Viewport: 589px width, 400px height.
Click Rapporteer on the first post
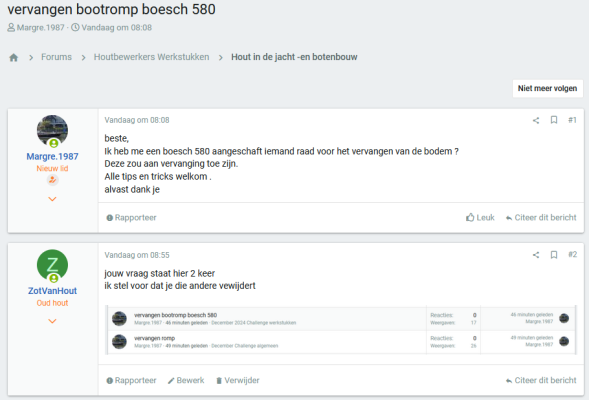(131, 217)
